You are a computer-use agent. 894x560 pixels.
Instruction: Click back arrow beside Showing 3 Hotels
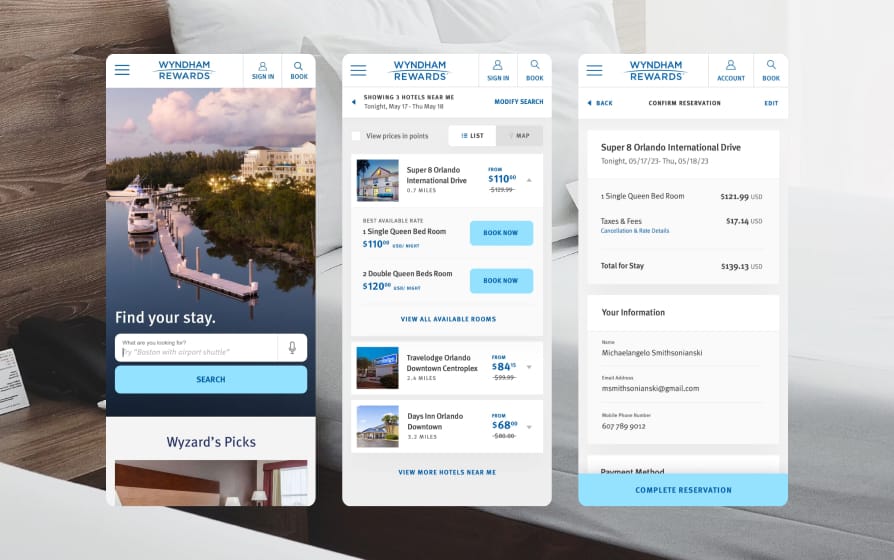click(352, 102)
